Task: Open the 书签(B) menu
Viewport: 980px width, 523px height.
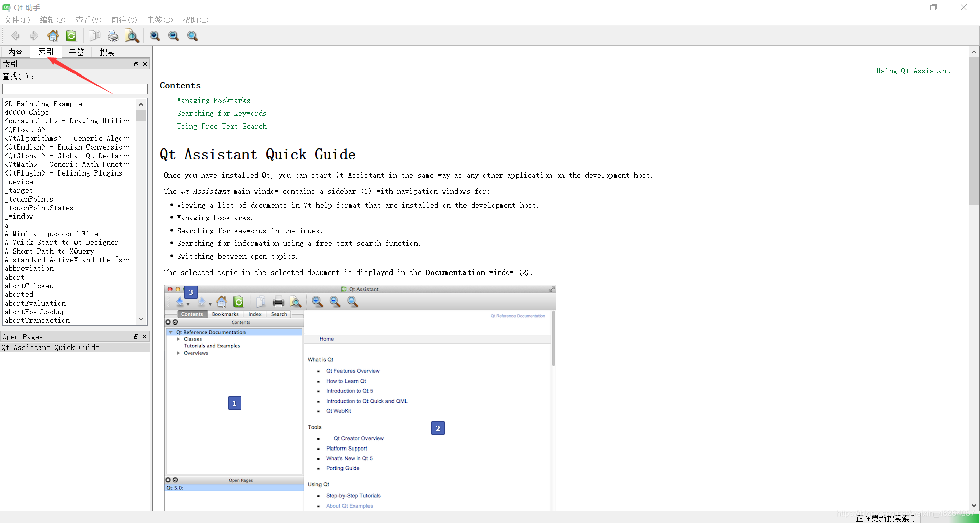Action: (160, 20)
